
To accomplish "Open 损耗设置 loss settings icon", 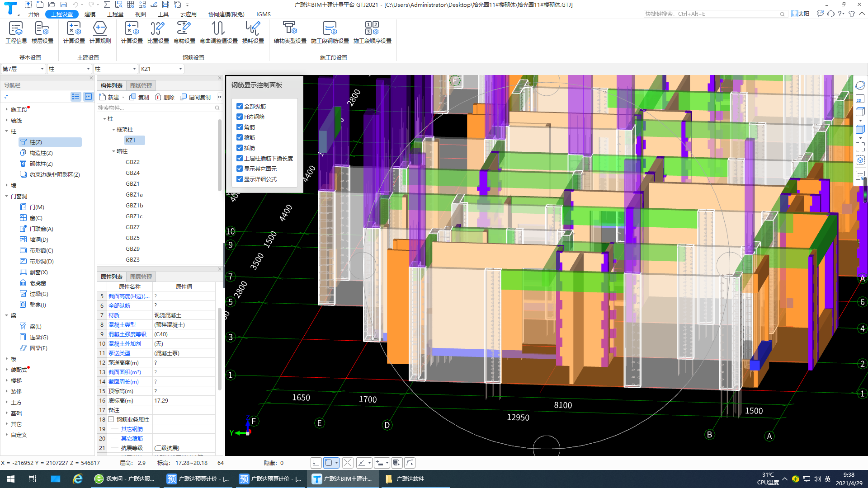I will (253, 33).
